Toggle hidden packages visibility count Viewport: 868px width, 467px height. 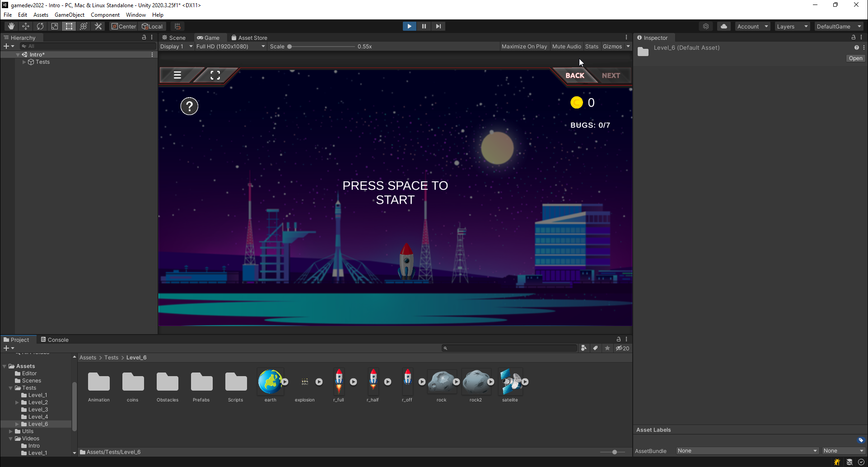622,348
